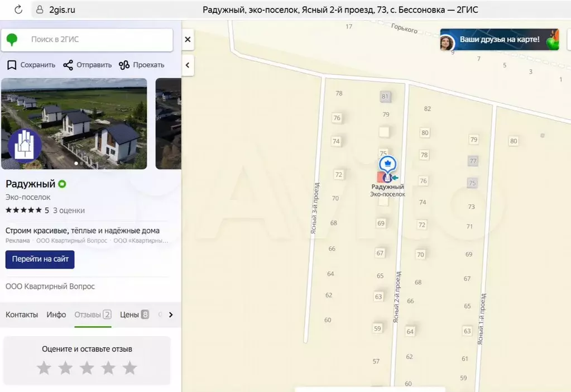The image size is (571, 392).
Task: Collapse the side panel with the left chevron
Action: tap(188, 65)
